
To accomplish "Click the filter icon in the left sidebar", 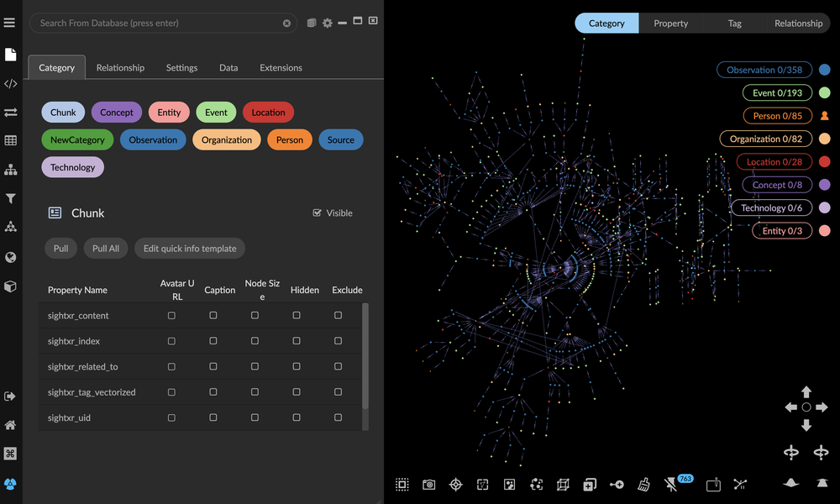I will pos(11,198).
